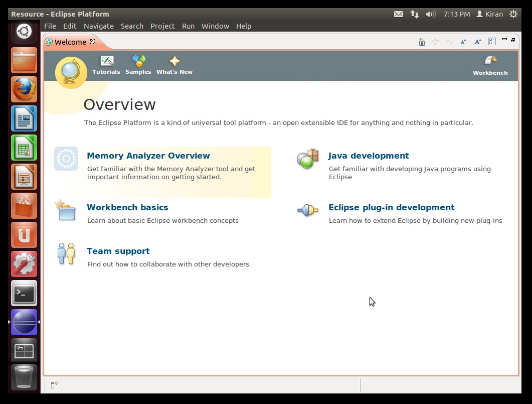The image size is (532, 404).
Task: Open Eclipse plug-in development link
Action: [391, 208]
